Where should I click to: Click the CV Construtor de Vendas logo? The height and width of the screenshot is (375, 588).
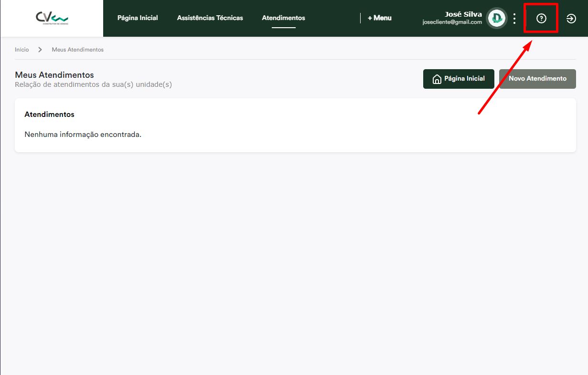pyautogui.click(x=52, y=18)
